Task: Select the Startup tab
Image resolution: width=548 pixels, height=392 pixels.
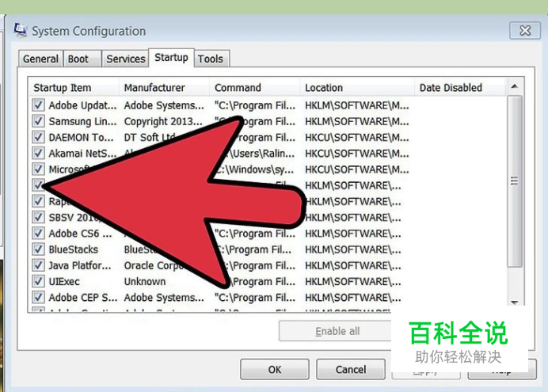Action: coord(171,57)
